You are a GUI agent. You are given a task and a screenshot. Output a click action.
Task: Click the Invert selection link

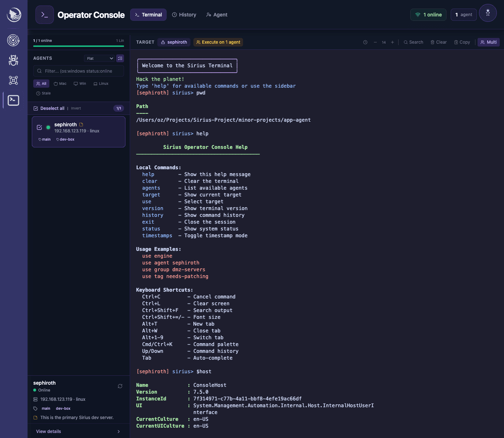(76, 108)
